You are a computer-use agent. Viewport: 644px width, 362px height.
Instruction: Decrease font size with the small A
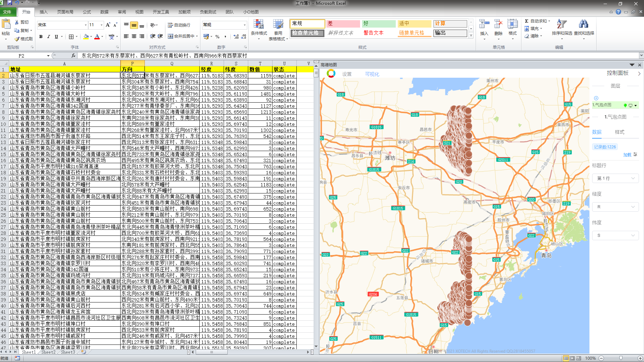(x=115, y=25)
